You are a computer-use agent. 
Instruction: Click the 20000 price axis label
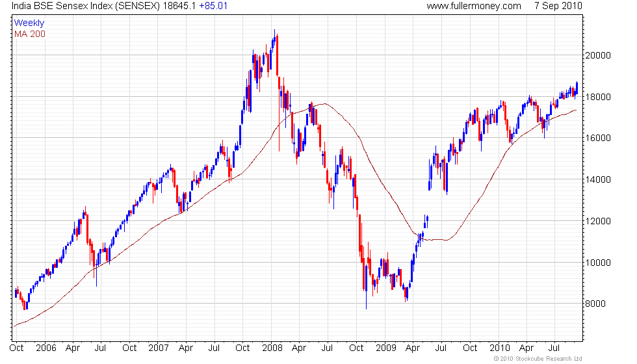pyautogui.click(x=597, y=55)
